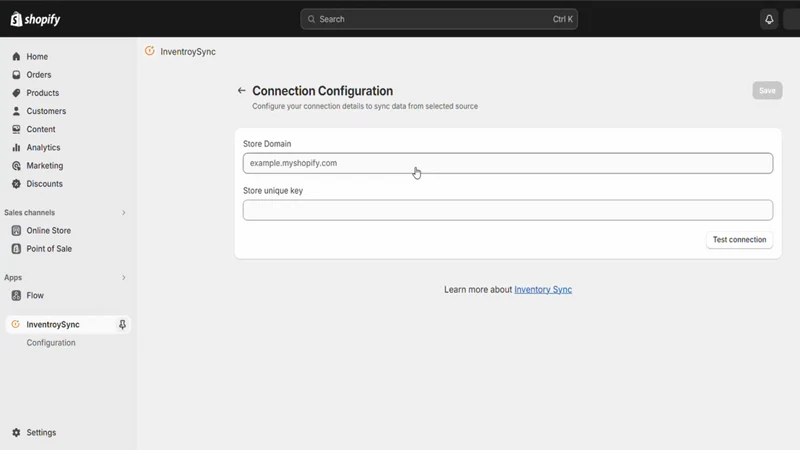Screen dimensions: 800x450
Task: Open the Inventory Sync link
Action: [543, 289]
